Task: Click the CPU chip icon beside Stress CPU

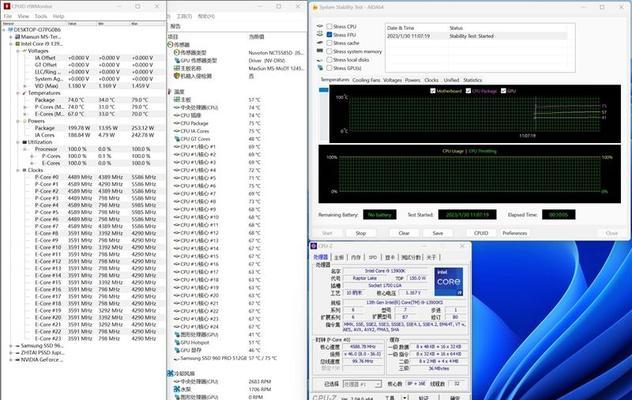Action: point(320,26)
